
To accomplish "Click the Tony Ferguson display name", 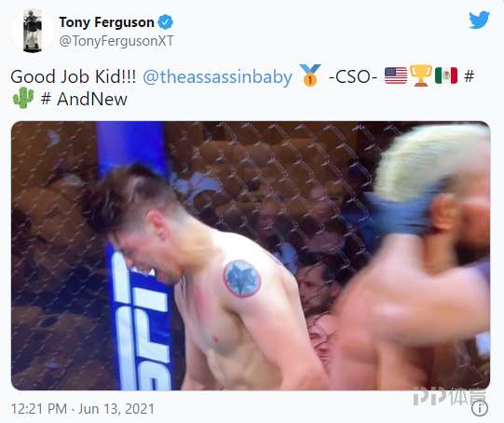I will coord(107,22).
